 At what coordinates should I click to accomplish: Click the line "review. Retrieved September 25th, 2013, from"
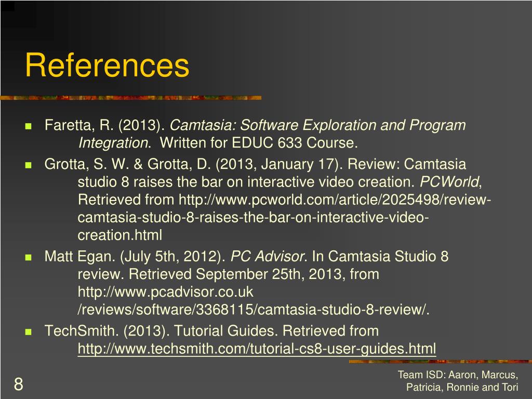[x=229, y=274]
